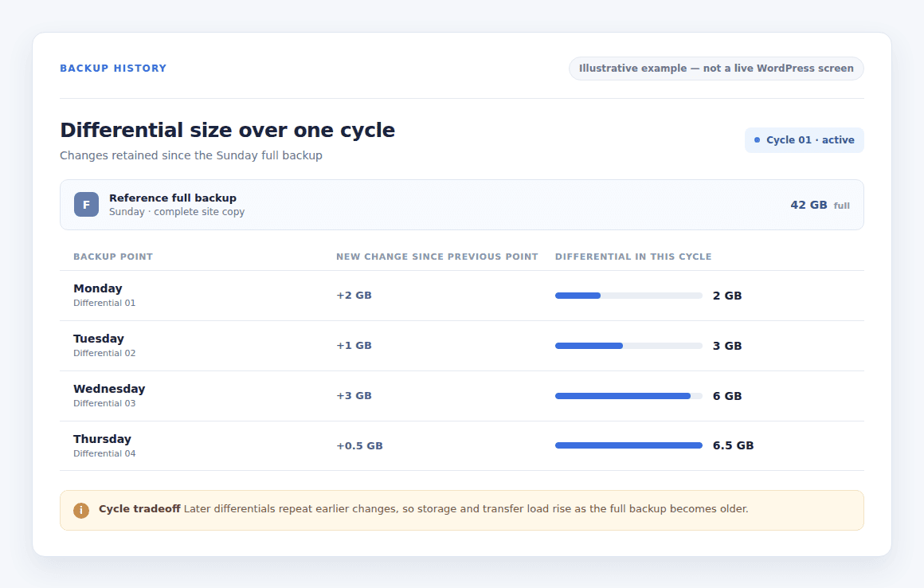Image resolution: width=924 pixels, height=588 pixels.
Task: Click the Differential 02 label
Action: point(104,353)
